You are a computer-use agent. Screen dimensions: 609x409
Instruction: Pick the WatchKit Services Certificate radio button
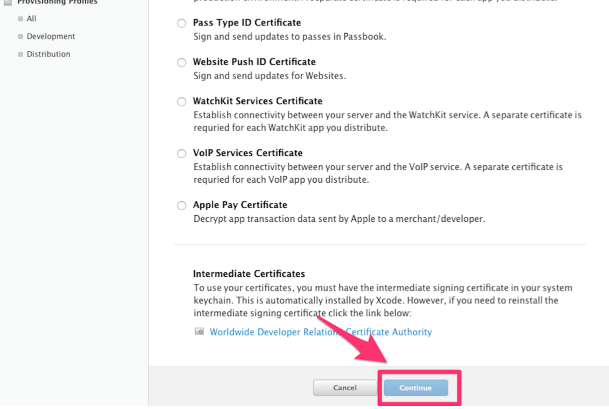[x=181, y=102]
